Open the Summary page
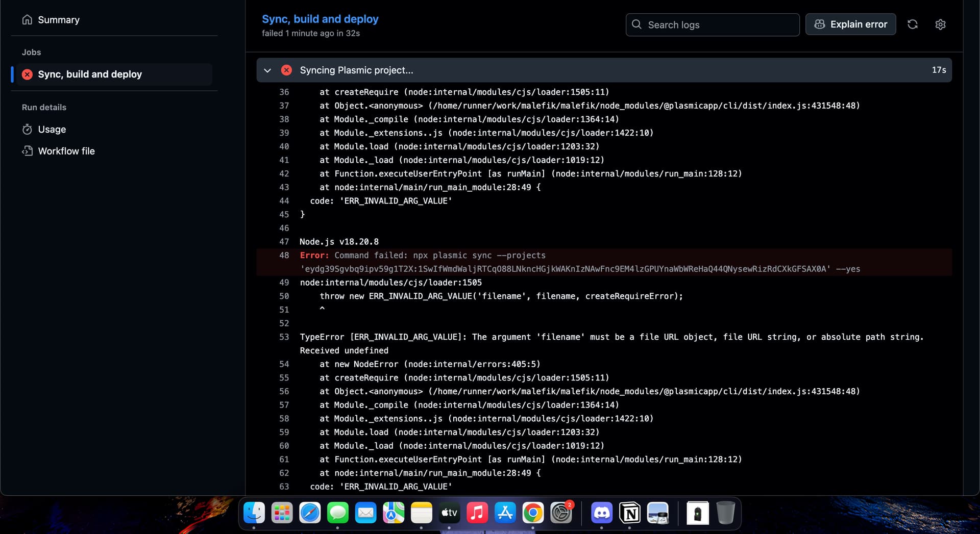Viewport: 980px width, 534px height. coord(58,20)
